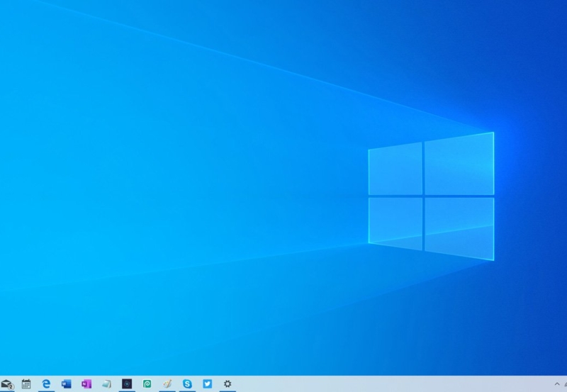
Task: Open Twitter from the taskbar
Action: click(x=207, y=383)
